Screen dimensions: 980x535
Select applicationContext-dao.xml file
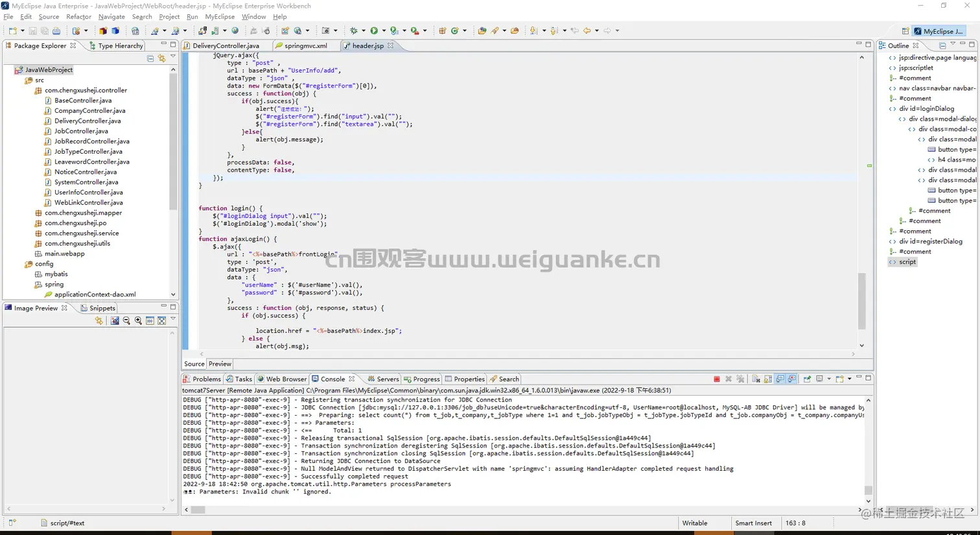pyautogui.click(x=95, y=294)
